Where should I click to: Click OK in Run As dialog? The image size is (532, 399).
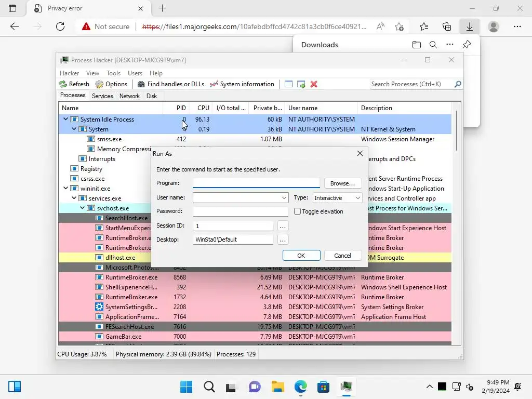(301, 256)
